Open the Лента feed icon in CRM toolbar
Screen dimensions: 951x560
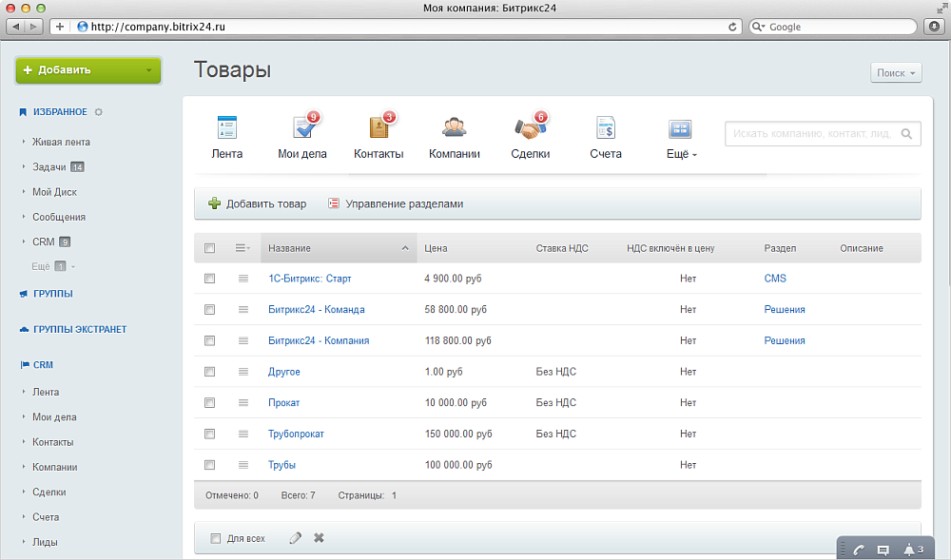(226, 128)
